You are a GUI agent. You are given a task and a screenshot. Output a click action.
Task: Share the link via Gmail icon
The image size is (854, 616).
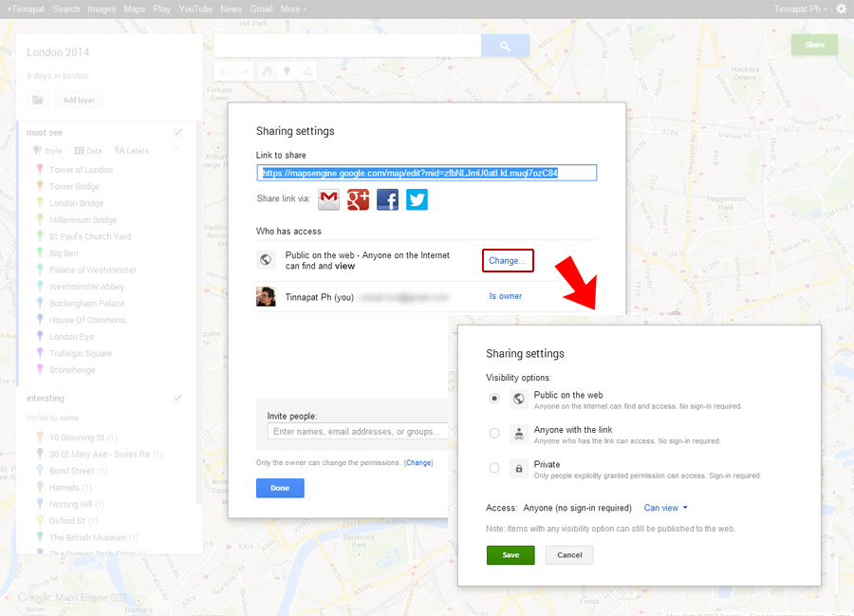coord(328,200)
